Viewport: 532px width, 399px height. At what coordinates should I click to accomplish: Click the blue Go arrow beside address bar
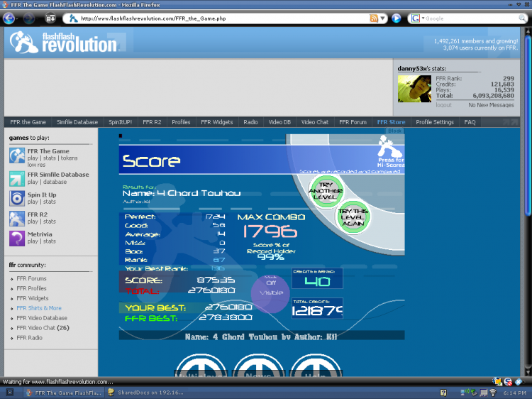pos(397,18)
